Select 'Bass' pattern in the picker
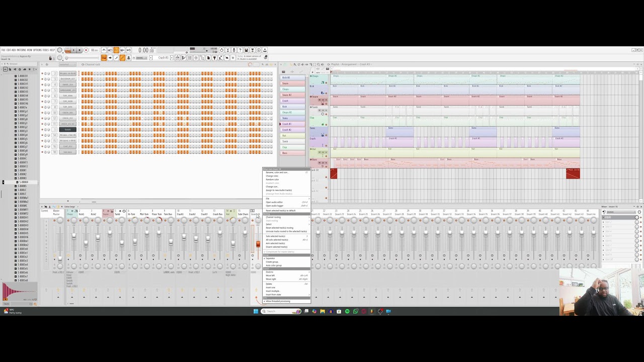This screenshot has width=644, height=362. [292, 153]
